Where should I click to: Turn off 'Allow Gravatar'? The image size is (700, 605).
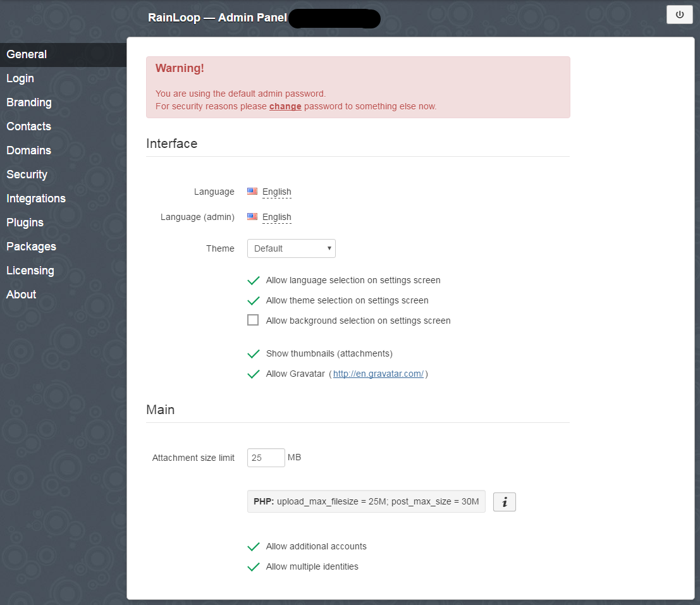pos(253,374)
